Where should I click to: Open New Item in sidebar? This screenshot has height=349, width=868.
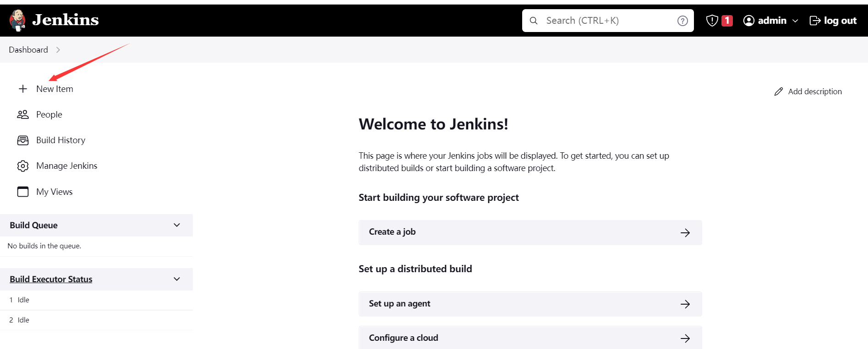click(x=55, y=89)
